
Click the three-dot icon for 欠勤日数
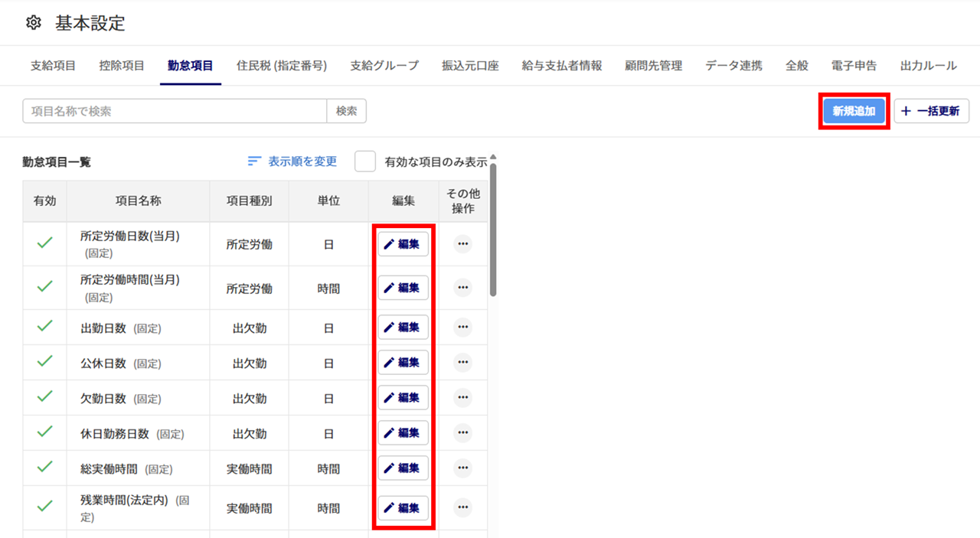pyautogui.click(x=462, y=398)
